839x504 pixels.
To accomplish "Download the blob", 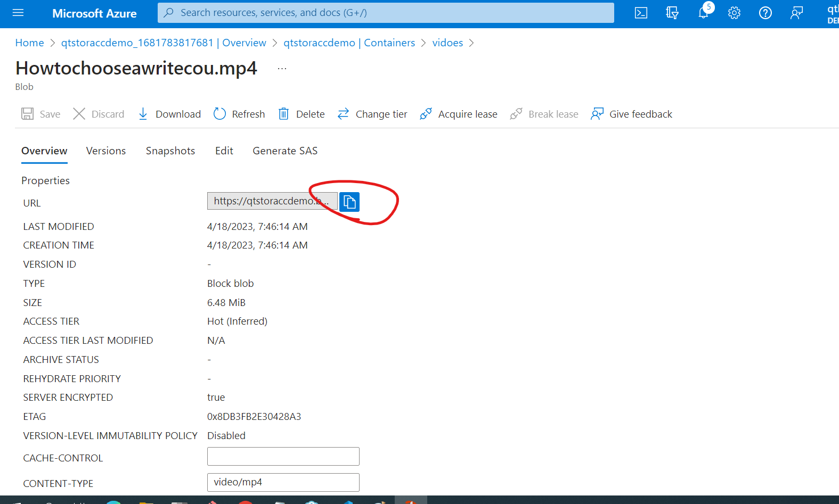I will coord(169,114).
